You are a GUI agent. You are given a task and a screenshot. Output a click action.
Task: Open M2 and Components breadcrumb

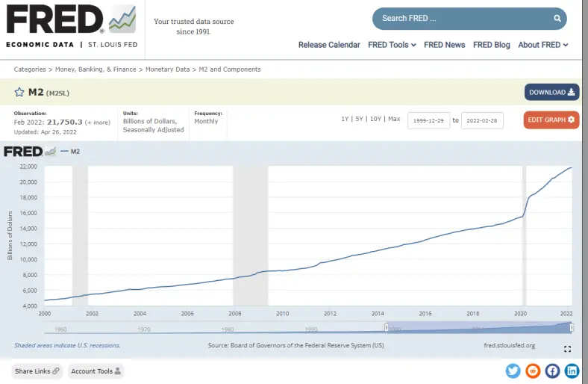[230, 69]
